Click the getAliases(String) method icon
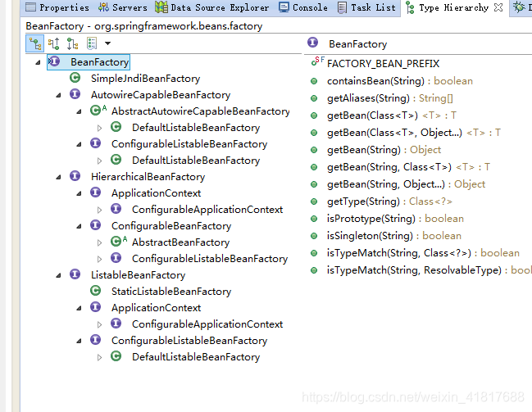Image resolution: width=532 pixels, height=412 pixels. tap(314, 98)
